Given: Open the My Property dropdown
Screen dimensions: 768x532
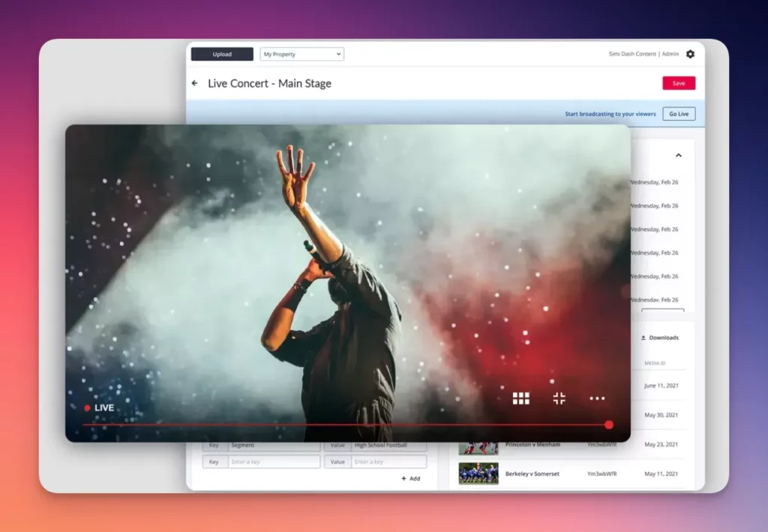Looking at the screenshot, I should (x=301, y=54).
